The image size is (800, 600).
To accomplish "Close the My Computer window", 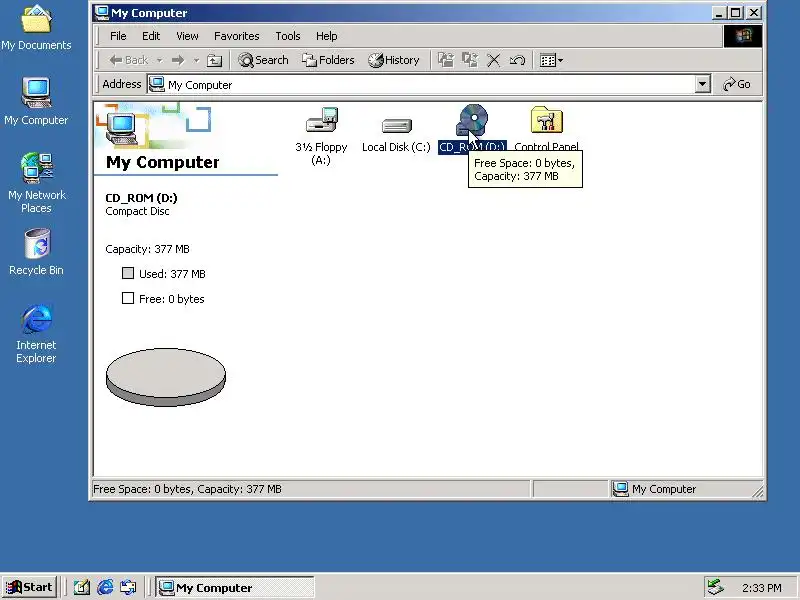I will coord(754,13).
